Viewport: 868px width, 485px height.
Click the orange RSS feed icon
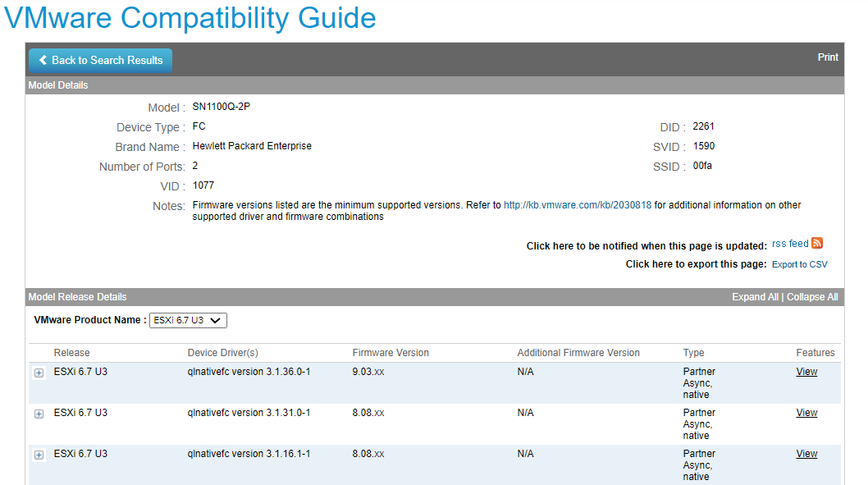click(817, 243)
